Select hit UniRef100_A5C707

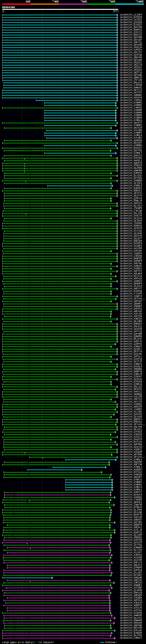click(131, 53)
